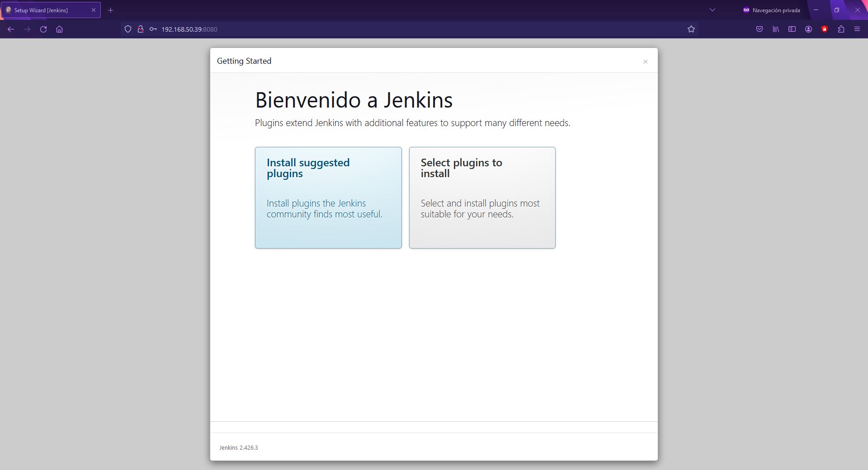Screen dimensions: 868x470
Task: Open the Firefox account icon
Action: click(x=808, y=29)
